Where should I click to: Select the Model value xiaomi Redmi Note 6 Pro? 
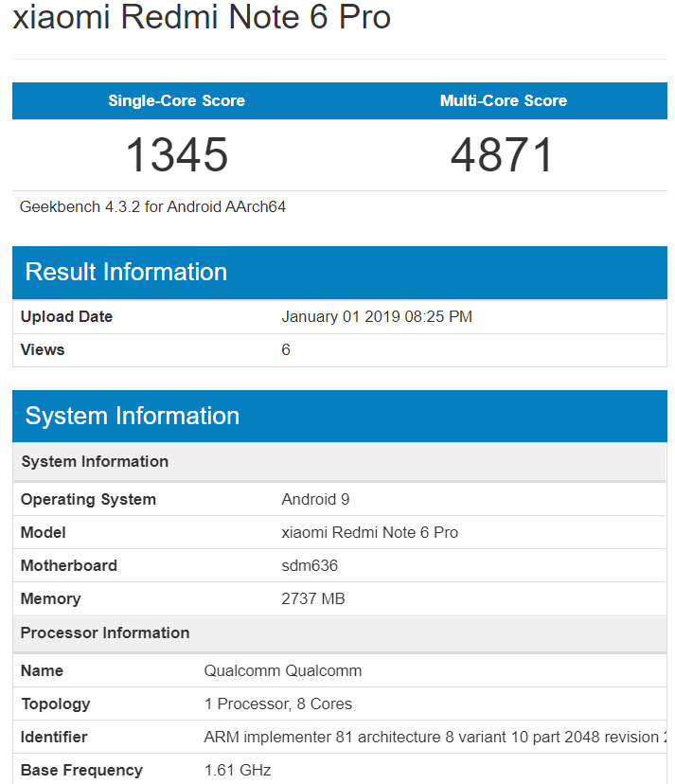pos(369,532)
